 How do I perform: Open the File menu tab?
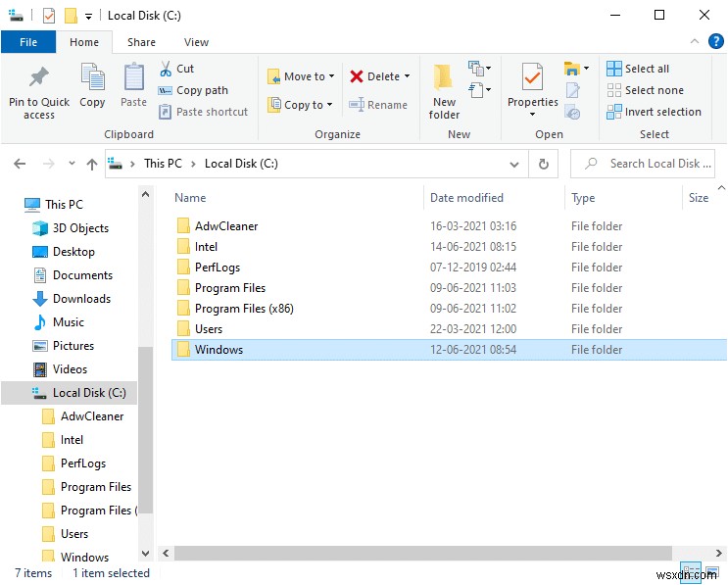click(28, 42)
